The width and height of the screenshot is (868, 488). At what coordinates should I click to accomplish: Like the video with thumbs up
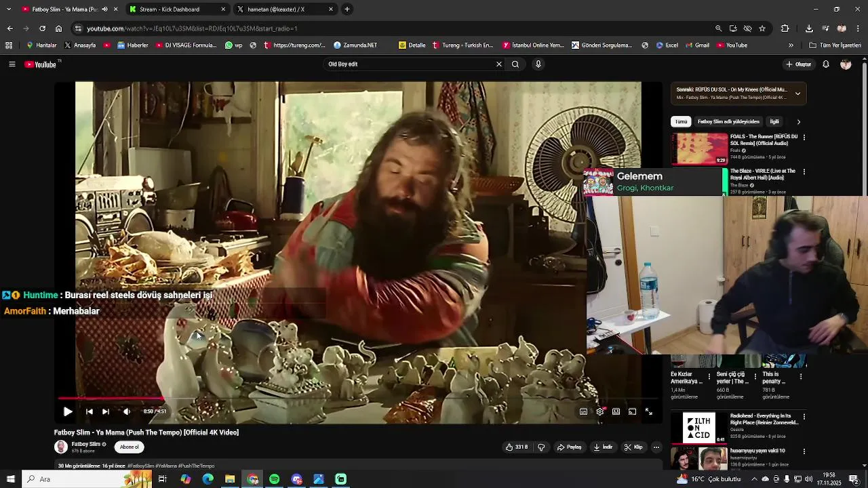pyautogui.click(x=516, y=447)
